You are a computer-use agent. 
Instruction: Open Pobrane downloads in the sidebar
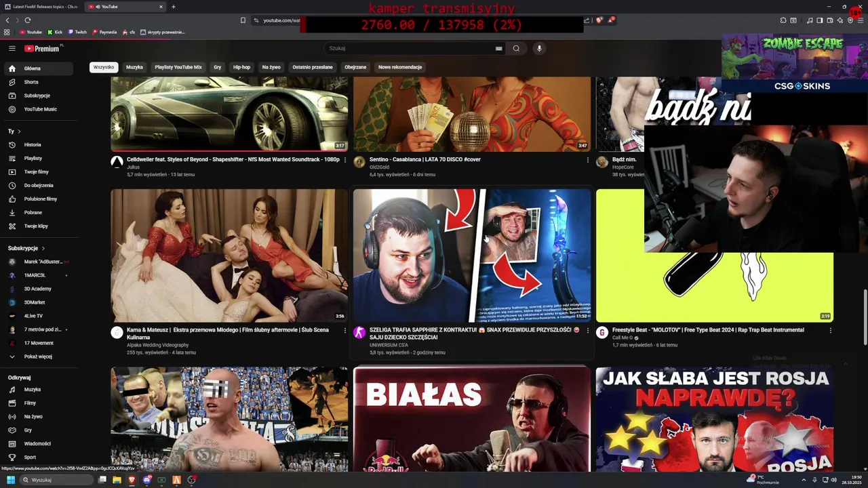(x=38, y=212)
